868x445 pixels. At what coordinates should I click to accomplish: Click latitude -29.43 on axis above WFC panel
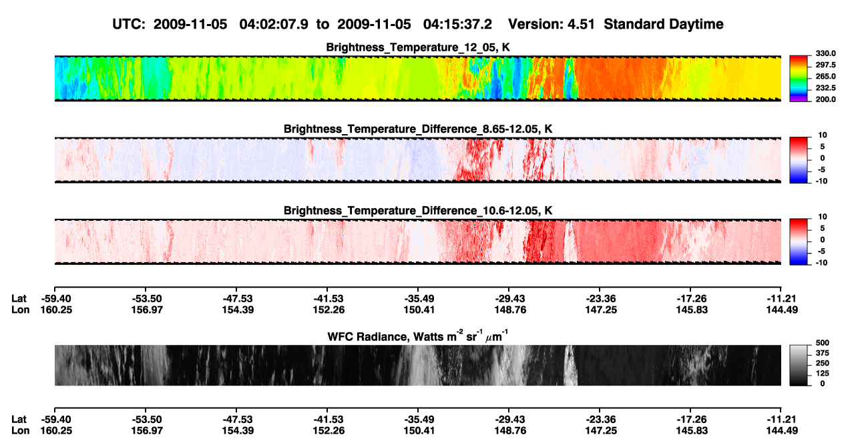click(509, 298)
